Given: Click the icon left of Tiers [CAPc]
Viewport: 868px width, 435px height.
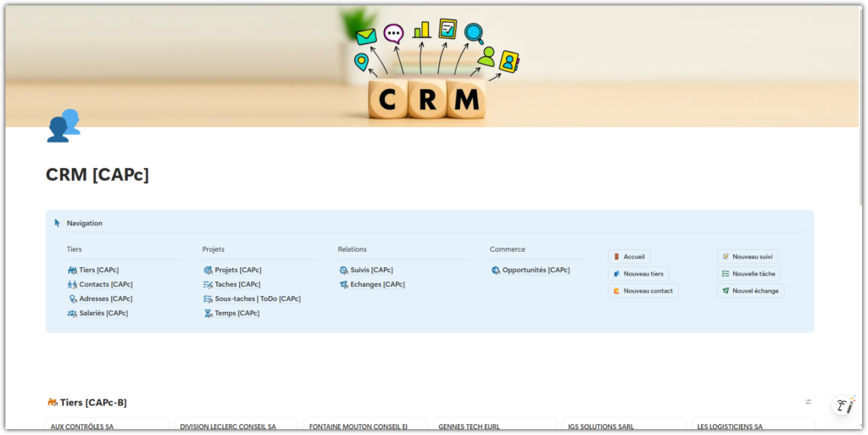Looking at the screenshot, I should (x=72, y=270).
